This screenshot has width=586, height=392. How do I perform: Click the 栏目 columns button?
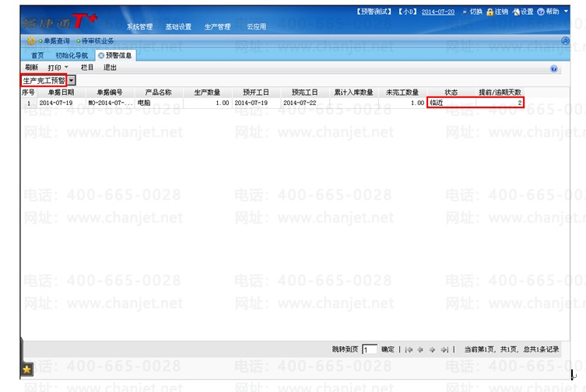[86, 68]
